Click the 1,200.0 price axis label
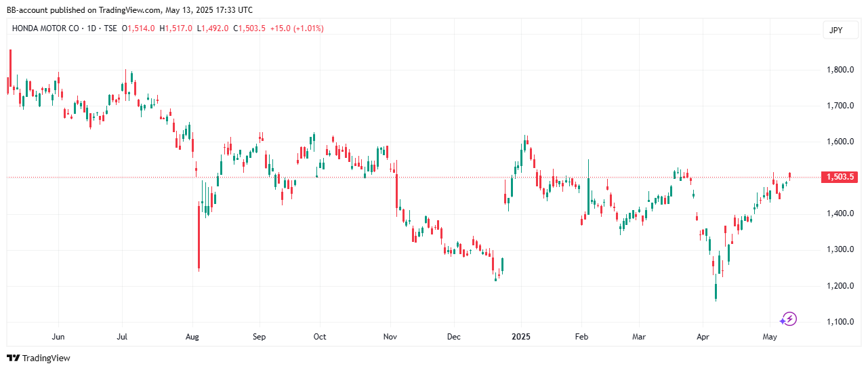 [840, 286]
